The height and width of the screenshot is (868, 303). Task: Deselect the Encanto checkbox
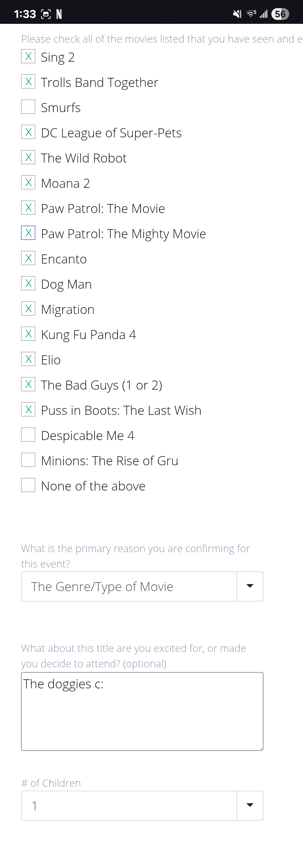click(x=28, y=258)
